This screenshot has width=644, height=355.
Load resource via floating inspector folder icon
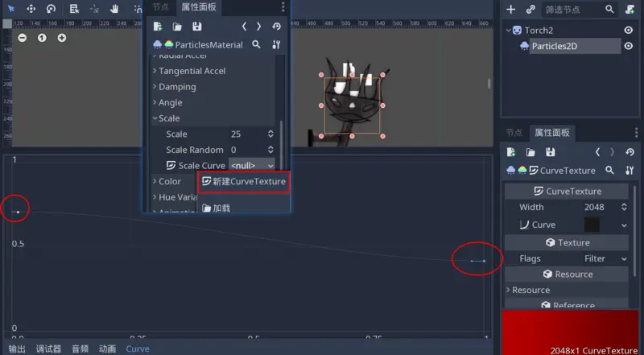click(177, 27)
